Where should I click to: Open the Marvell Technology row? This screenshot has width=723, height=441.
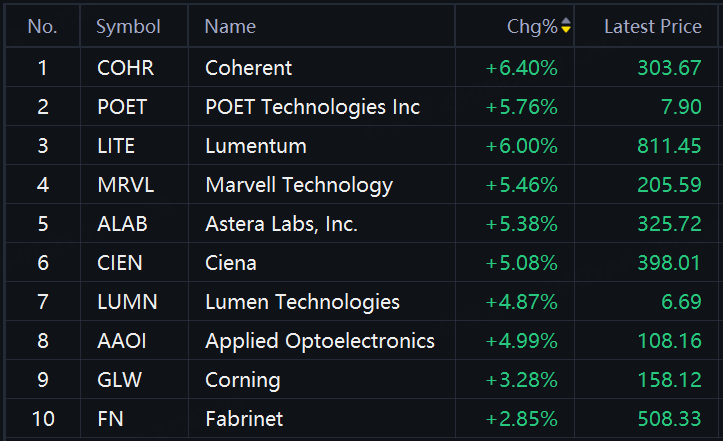pyautogui.click(x=361, y=185)
